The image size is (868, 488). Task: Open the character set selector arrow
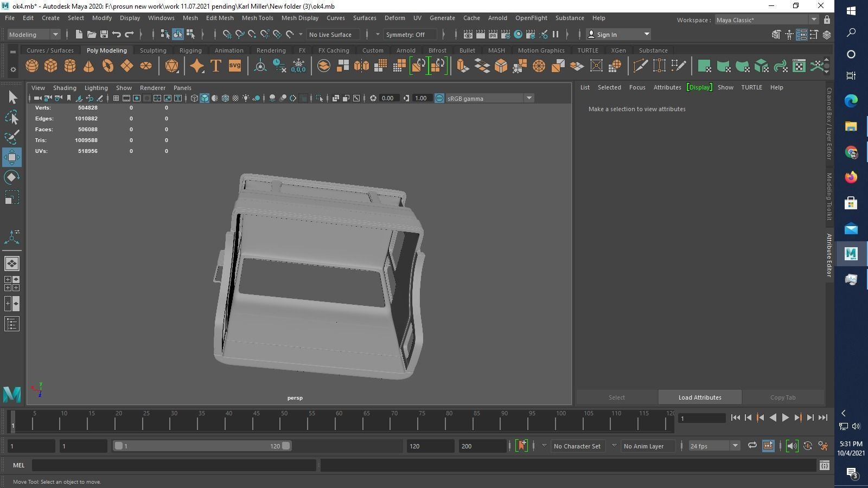pyautogui.click(x=544, y=446)
